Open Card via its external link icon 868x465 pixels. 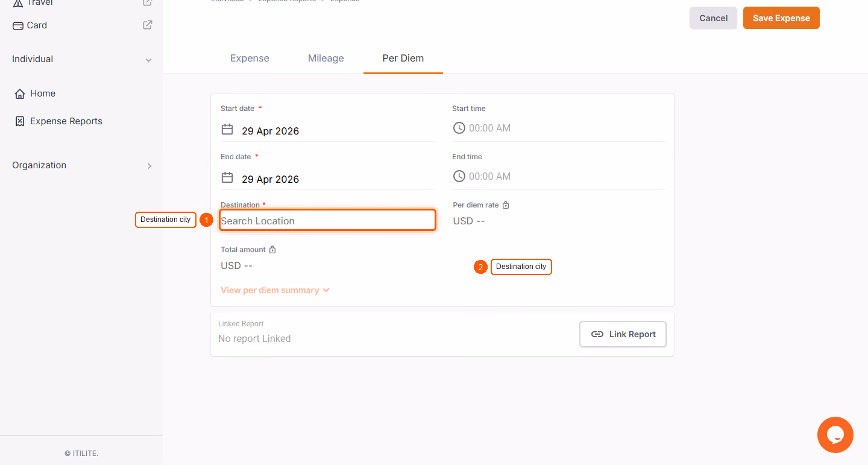pyautogui.click(x=148, y=25)
